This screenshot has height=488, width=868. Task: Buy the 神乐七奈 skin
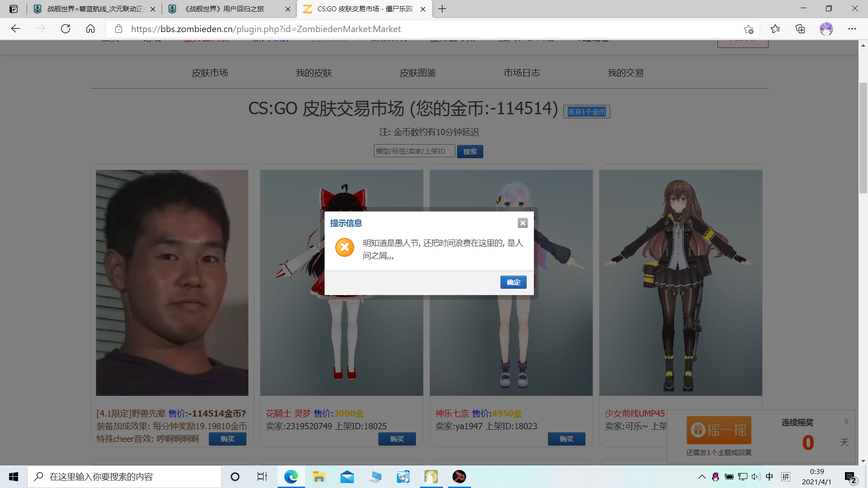tap(566, 439)
